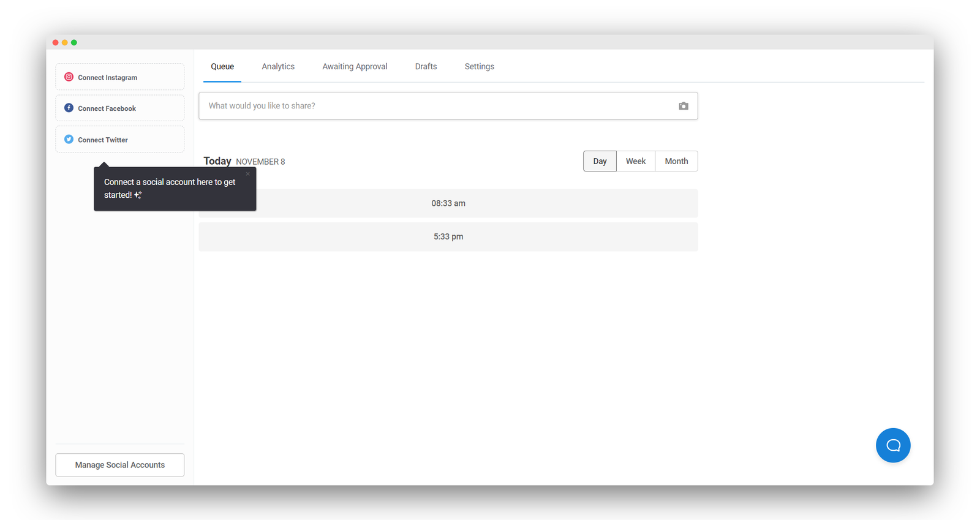
Task: Click the camera icon in share box
Action: point(684,106)
